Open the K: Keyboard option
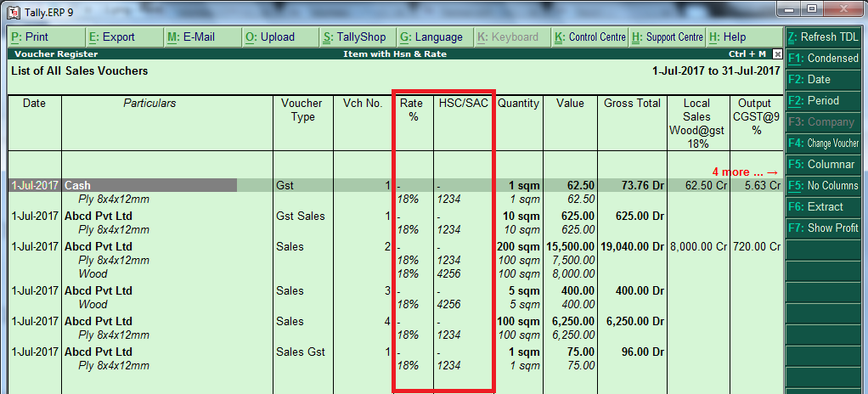 point(513,37)
